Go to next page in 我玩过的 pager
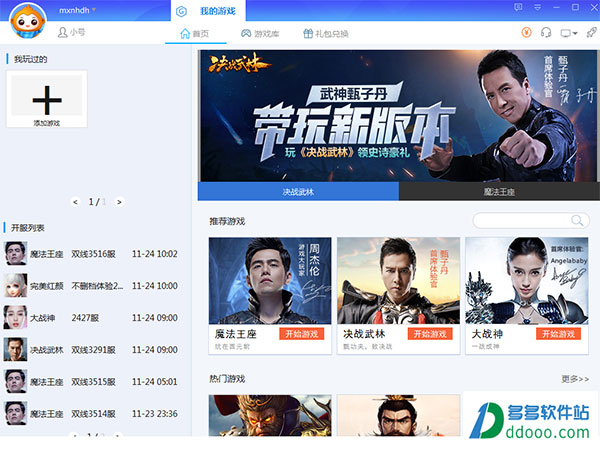Image resolution: width=600 pixels, height=450 pixels. click(x=119, y=202)
